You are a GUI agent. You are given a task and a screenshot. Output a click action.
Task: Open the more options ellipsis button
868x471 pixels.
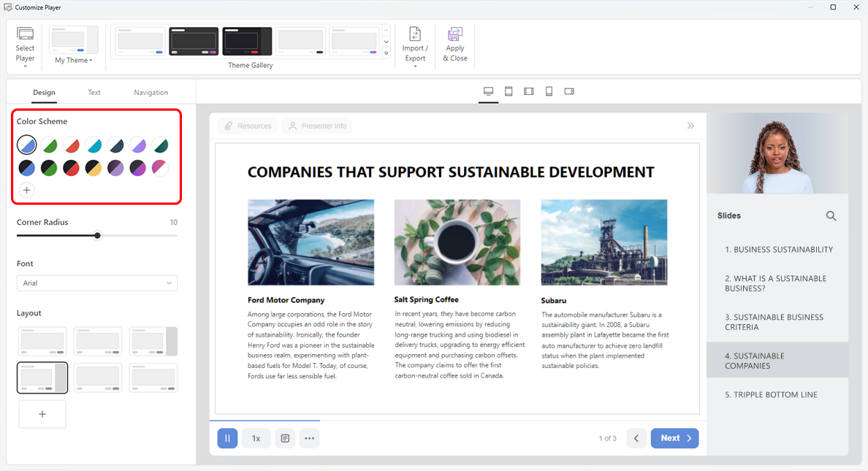(x=309, y=438)
